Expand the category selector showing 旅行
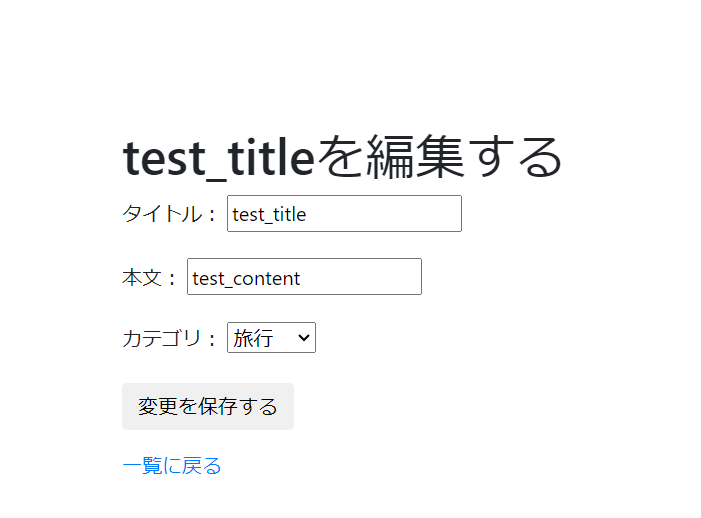This screenshot has height=518, width=701. [271, 338]
